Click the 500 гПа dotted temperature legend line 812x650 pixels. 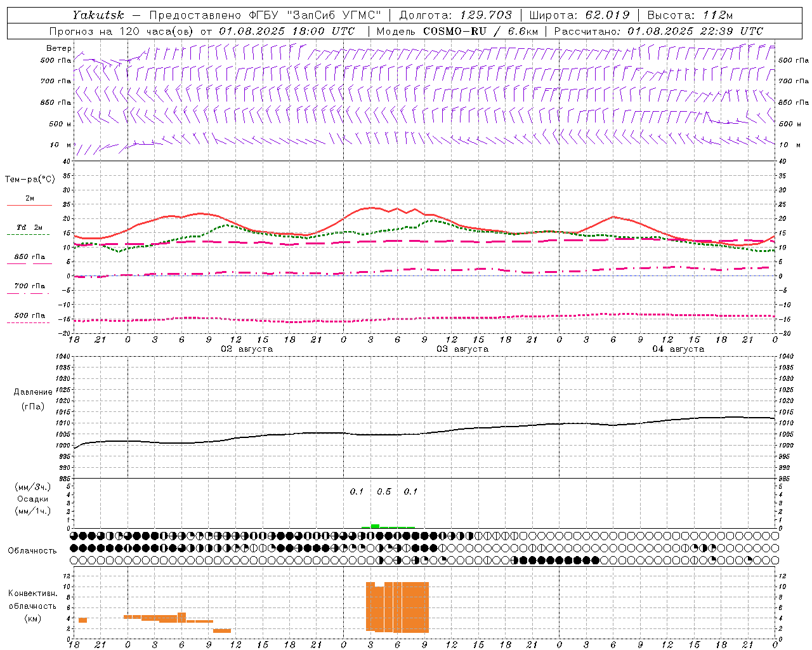[x=28, y=323]
